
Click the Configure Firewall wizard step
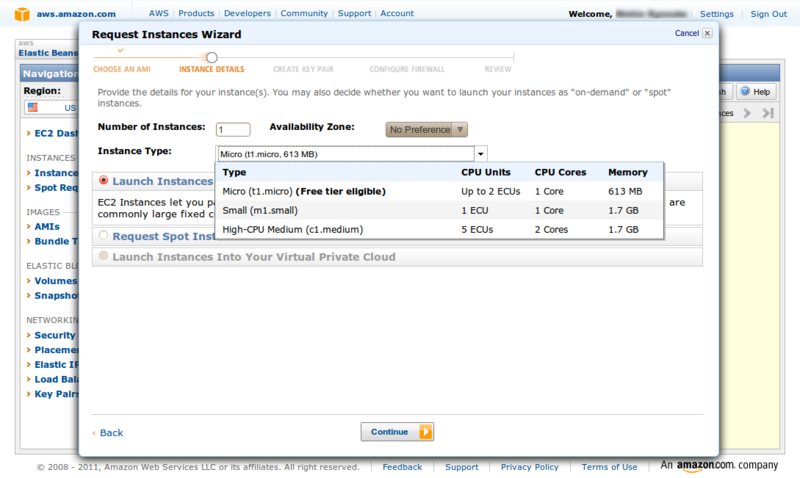407,69
